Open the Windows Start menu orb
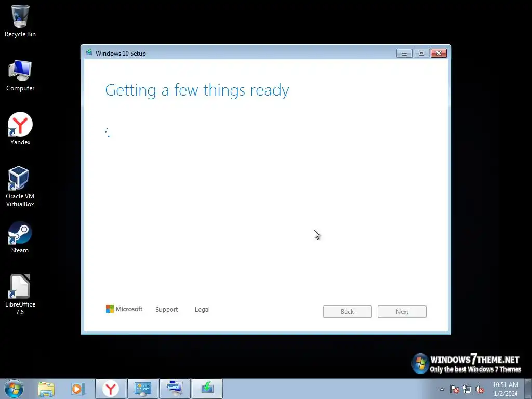The height and width of the screenshot is (399, 532). [14, 389]
